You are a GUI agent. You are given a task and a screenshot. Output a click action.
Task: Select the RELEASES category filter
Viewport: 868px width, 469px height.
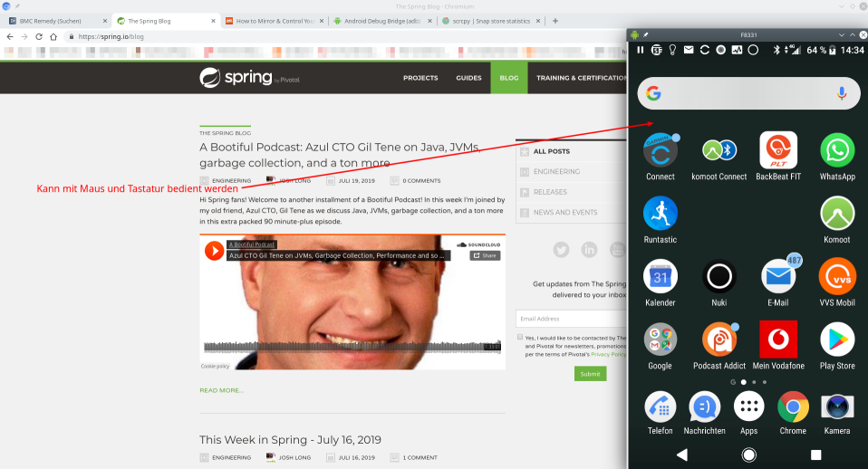(550, 192)
